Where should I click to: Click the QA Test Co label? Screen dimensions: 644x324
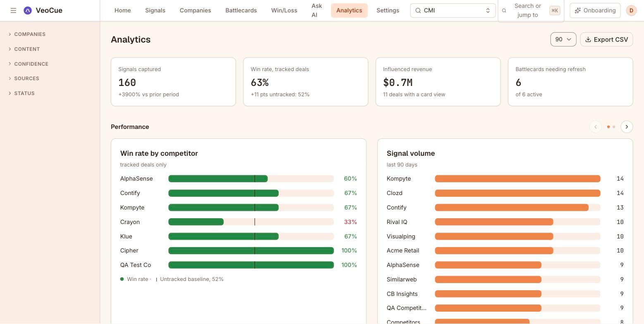pos(136,265)
